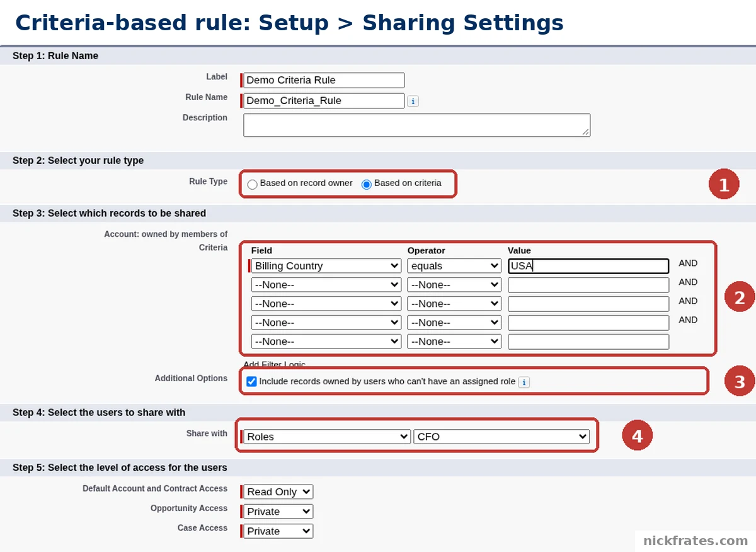Click the Add Filter Logic link
The width and height of the screenshot is (756, 552).
[274, 364]
